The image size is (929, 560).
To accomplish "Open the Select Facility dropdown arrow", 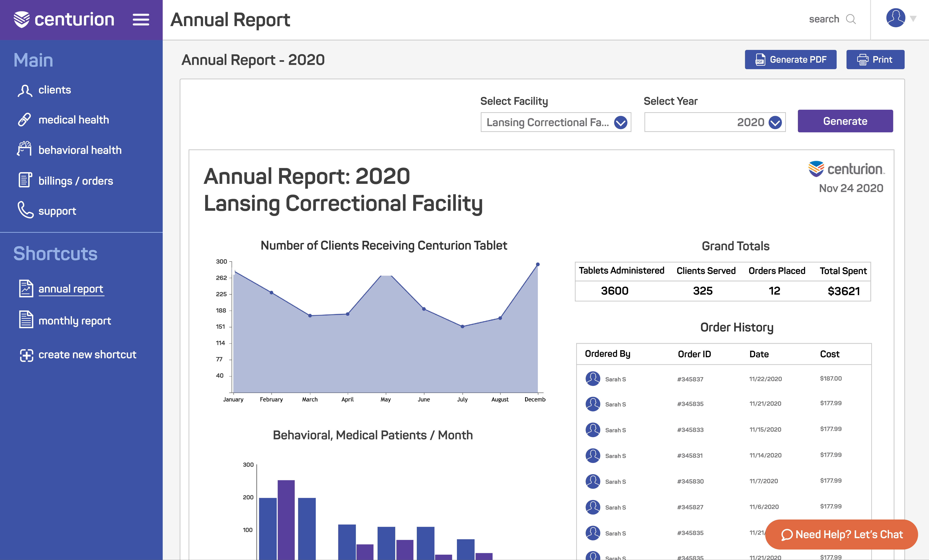I will point(621,123).
